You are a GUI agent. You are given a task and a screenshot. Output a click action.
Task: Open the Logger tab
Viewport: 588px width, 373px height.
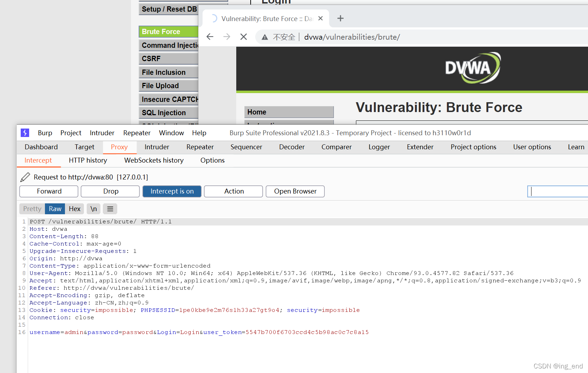point(379,147)
